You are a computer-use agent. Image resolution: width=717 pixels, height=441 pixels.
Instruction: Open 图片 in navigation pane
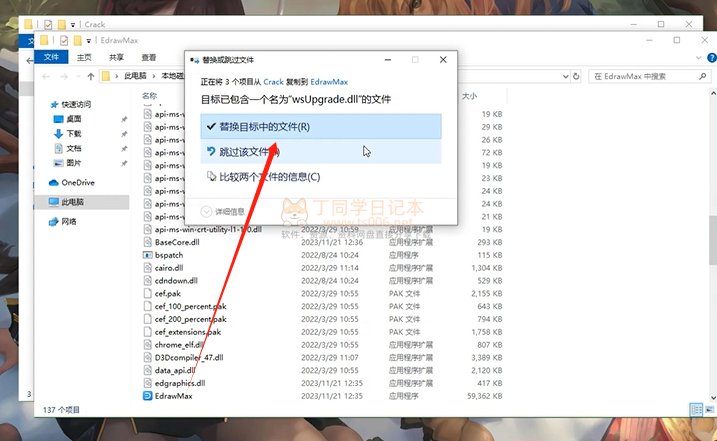pyautogui.click(x=68, y=163)
